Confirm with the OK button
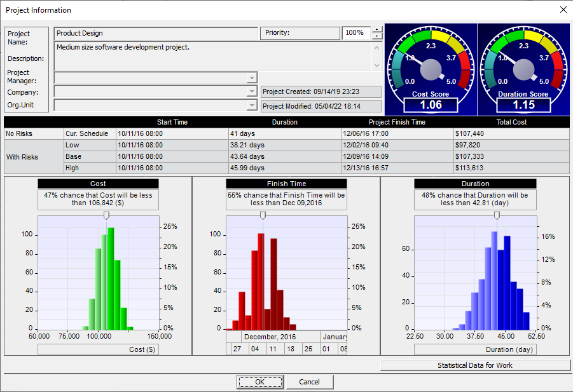The image size is (573, 392). 260,382
